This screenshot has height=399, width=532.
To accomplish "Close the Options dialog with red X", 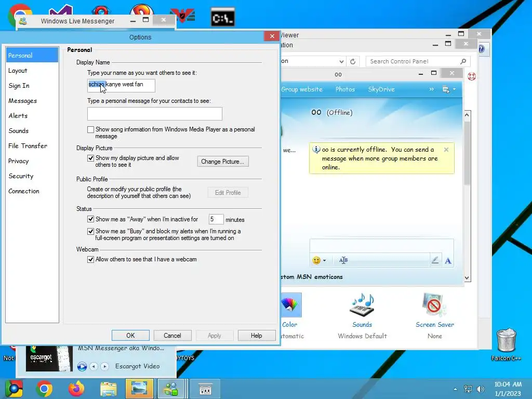I will pos(272,36).
